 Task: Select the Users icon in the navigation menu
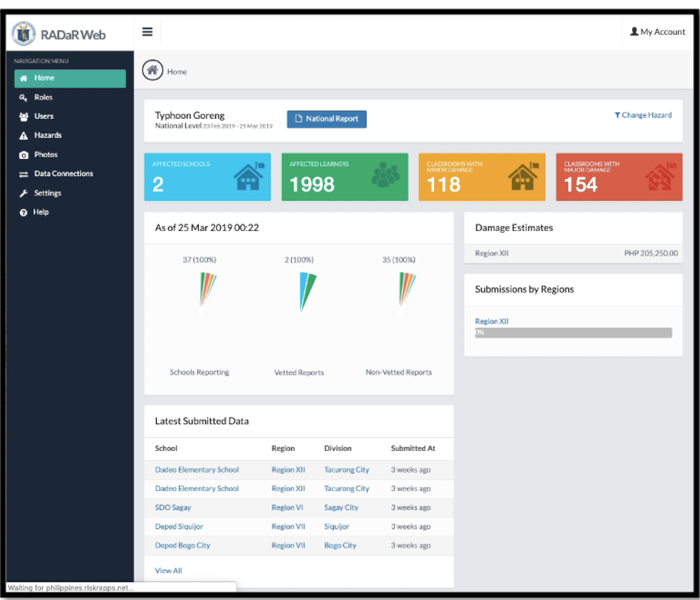[23, 116]
